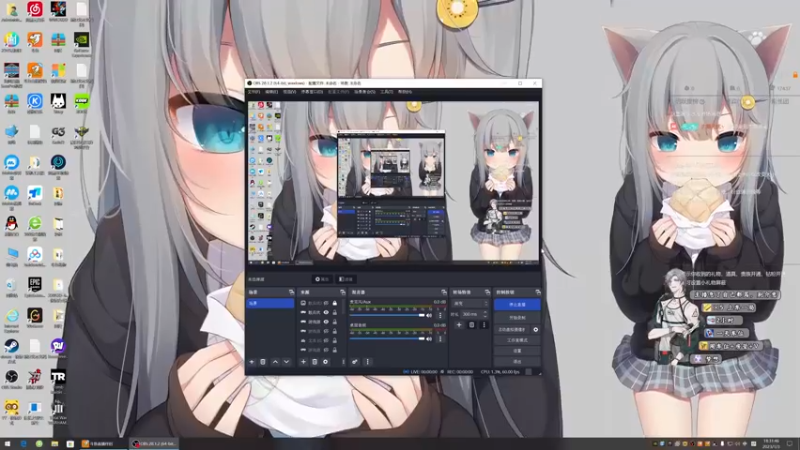
Task: Open the NetEase Cloud Music desktop icon
Action: [35, 9]
